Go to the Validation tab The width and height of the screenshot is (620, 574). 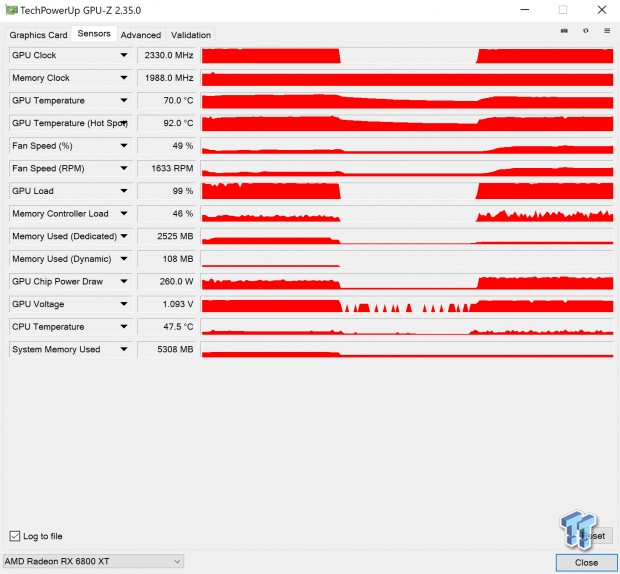(x=191, y=35)
